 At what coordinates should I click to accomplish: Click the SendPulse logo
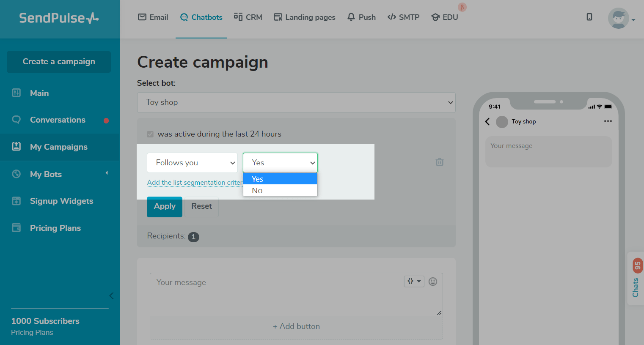[x=59, y=18]
